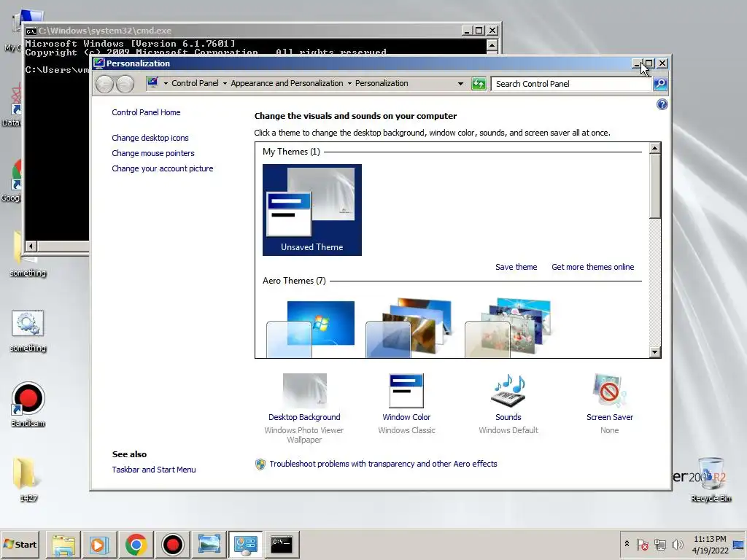Image resolution: width=747 pixels, height=560 pixels.
Task: Select the gear 'something' desktop icon
Action: pyautogui.click(x=28, y=331)
